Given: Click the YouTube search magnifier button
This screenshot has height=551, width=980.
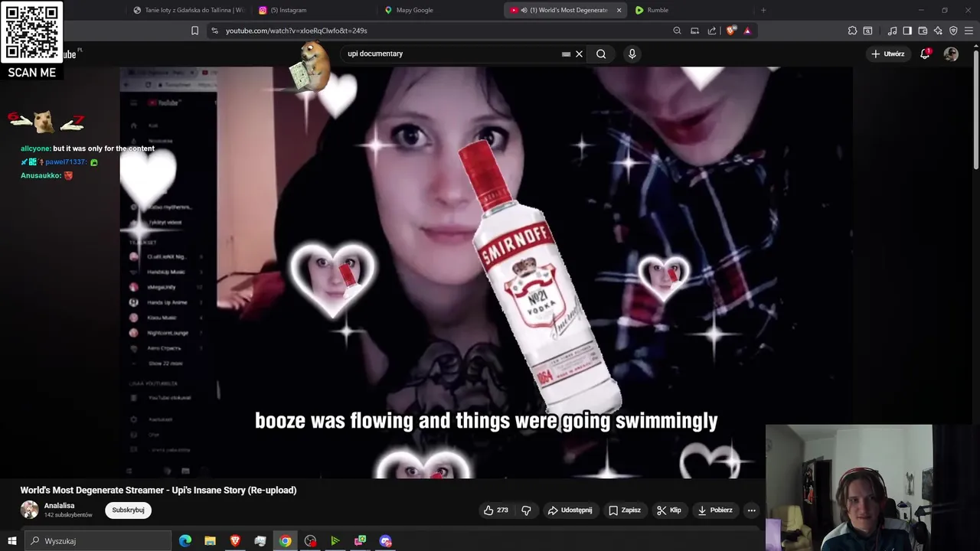Looking at the screenshot, I should [601, 54].
